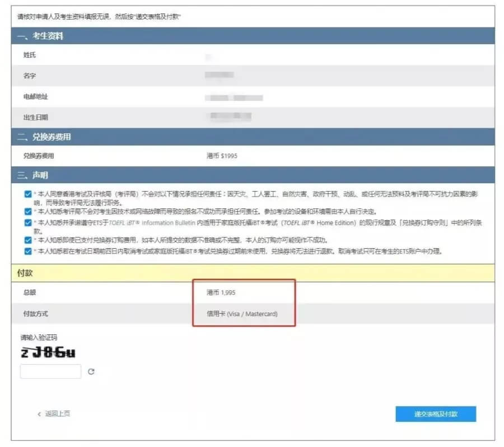This screenshot has width=504, height=447.
Task: Click the 出生日期 label
Action: [36, 118]
